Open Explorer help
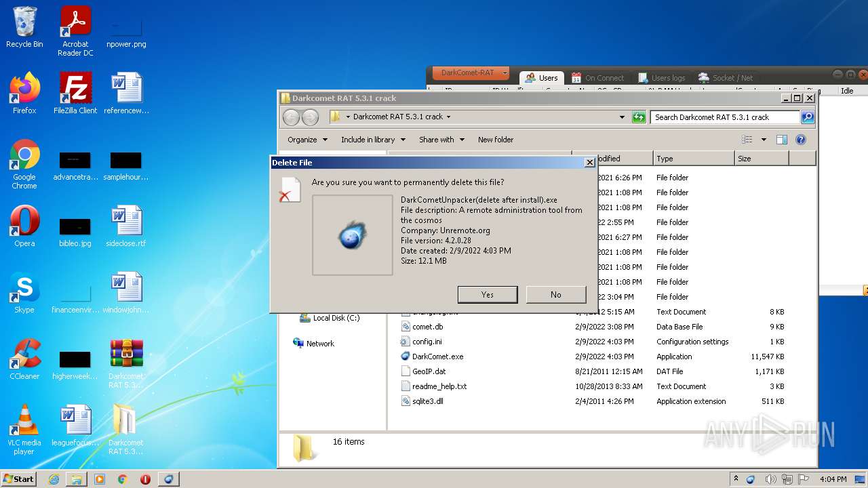868x488 pixels. coord(800,140)
